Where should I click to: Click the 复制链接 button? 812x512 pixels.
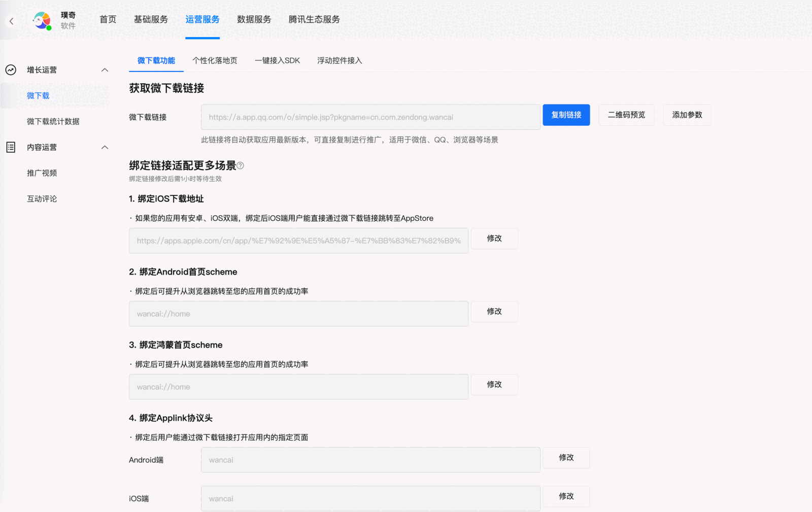point(566,115)
